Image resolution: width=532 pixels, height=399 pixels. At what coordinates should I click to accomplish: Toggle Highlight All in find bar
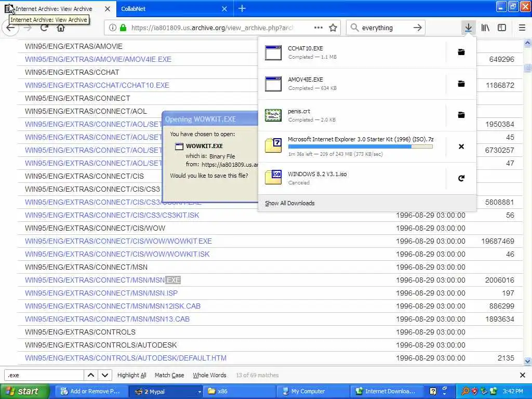[x=131, y=375]
